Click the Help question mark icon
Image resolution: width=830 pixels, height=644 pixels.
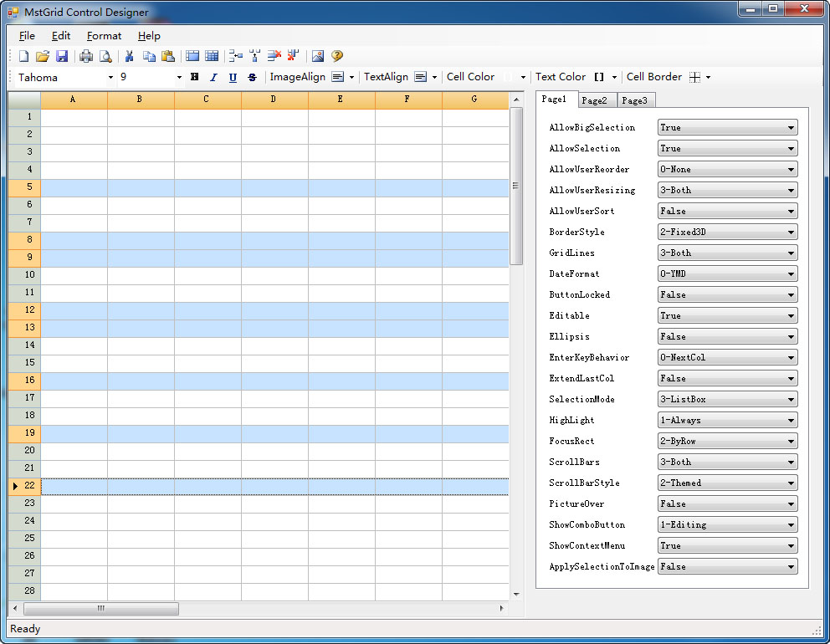337,56
